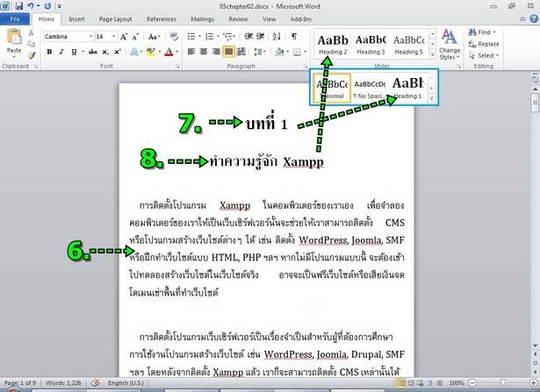Viewport: 540px width, 392px height.
Task: Open the Numbering list dropdown
Action: (x=218, y=37)
